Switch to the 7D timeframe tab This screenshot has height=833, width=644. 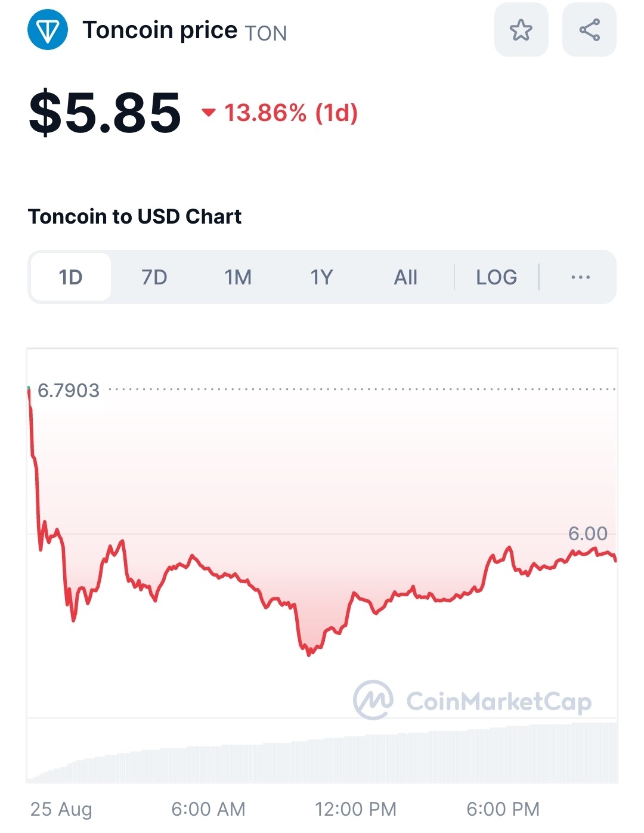[154, 277]
